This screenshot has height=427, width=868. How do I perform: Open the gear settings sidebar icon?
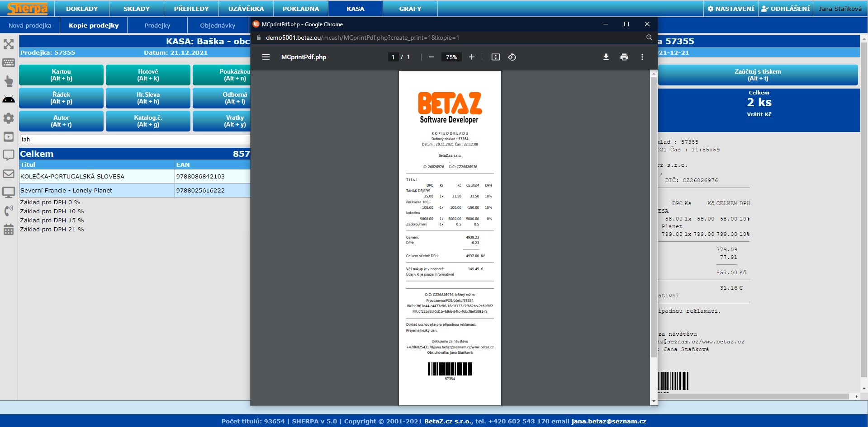tap(9, 118)
